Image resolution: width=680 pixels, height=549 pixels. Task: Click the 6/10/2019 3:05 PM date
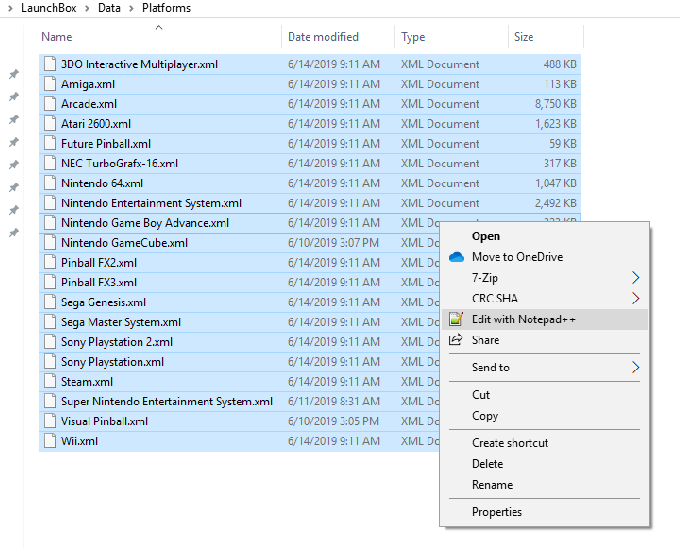click(x=333, y=421)
